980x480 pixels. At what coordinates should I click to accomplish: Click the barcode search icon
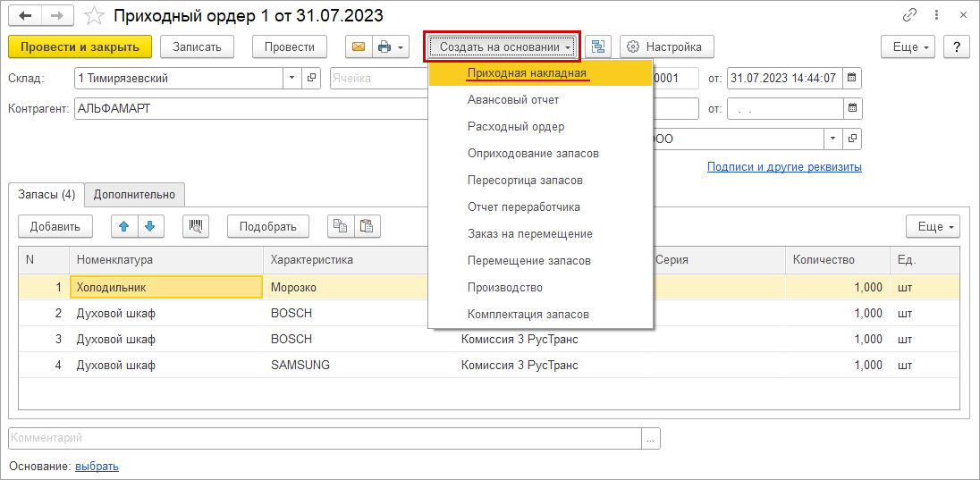click(x=196, y=226)
